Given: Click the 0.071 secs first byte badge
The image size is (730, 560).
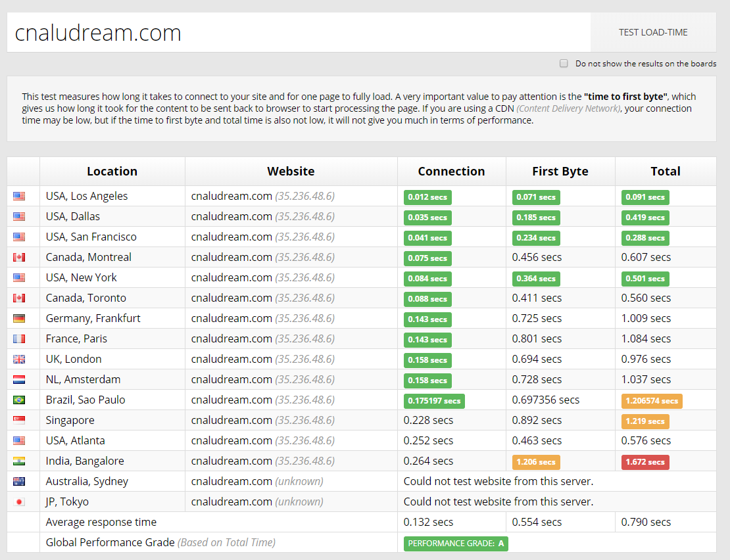Looking at the screenshot, I should pos(536,197).
